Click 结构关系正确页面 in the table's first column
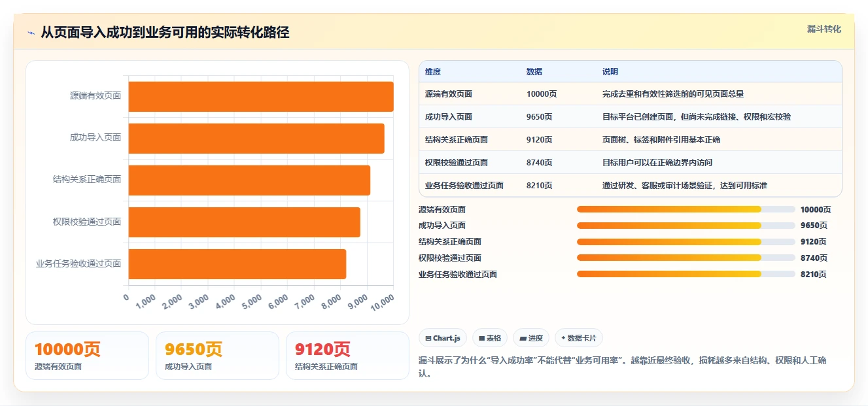The image size is (868, 406). tap(457, 140)
